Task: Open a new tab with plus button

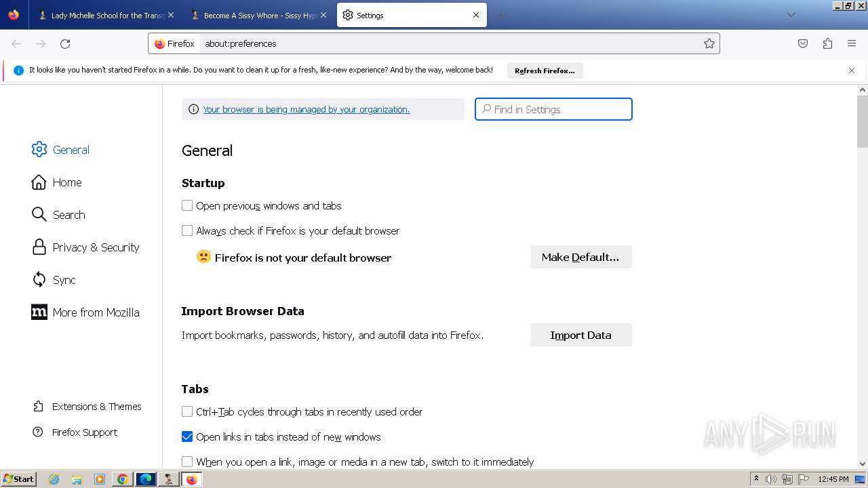Action: click(501, 15)
